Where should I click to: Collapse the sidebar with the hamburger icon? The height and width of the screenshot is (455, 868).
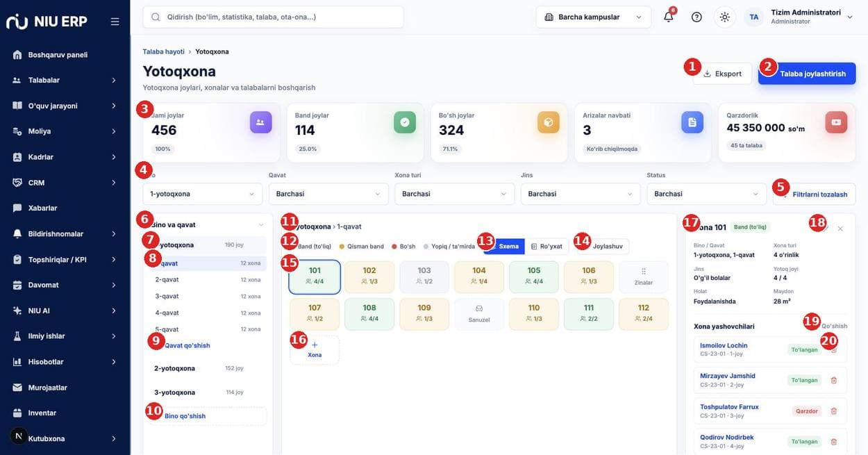pos(115,22)
